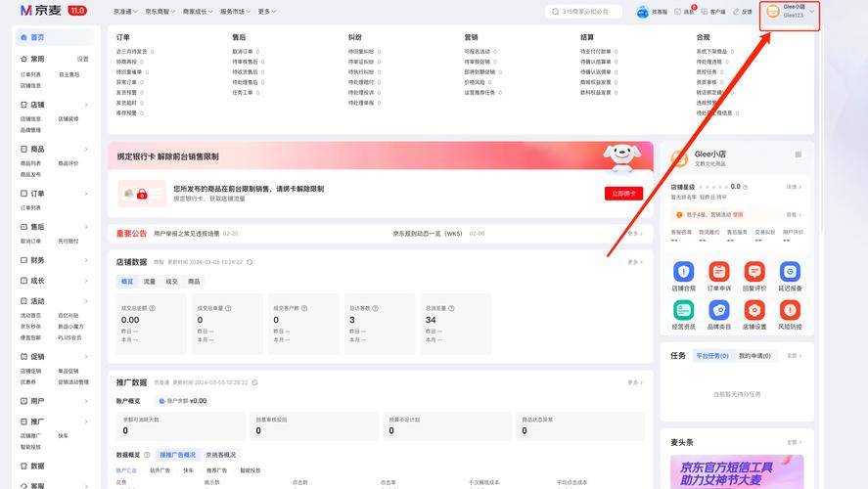868x489 pixels.
Task: Click help icon next to 成交总单量
Action: coord(228,308)
